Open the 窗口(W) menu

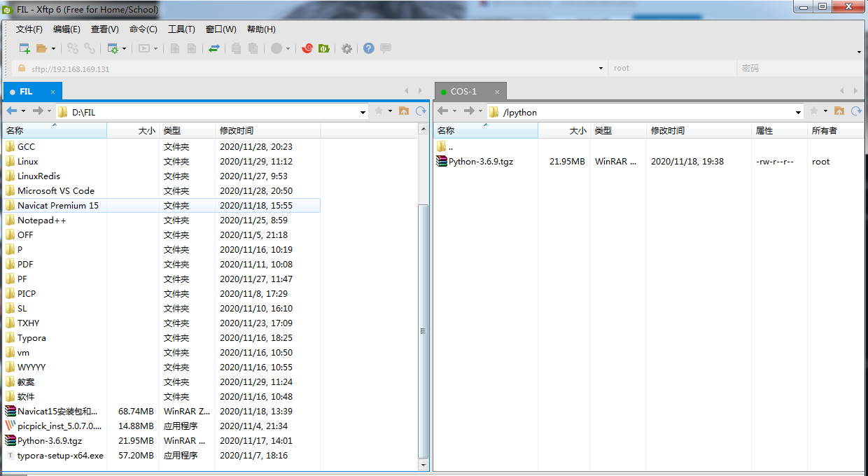tap(221, 29)
